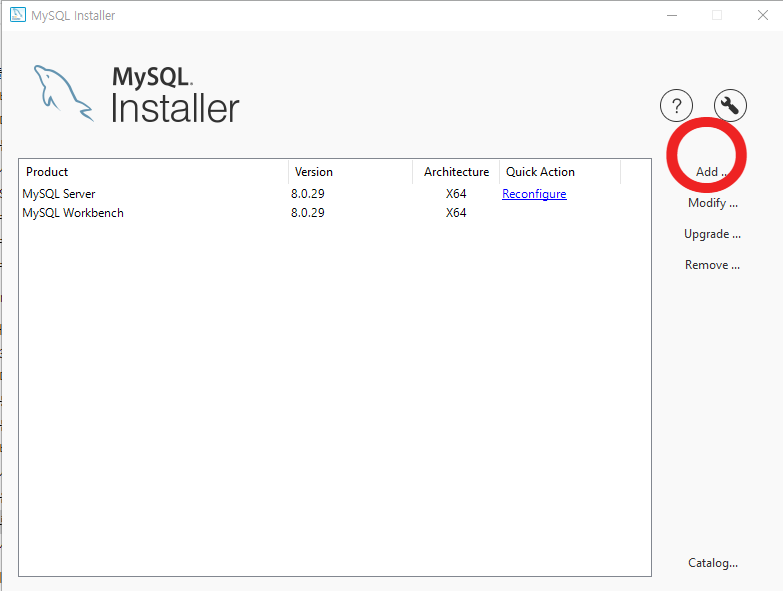Click the Quick Action column header
The width and height of the screenshot is (783, 591).
[560, 172]
